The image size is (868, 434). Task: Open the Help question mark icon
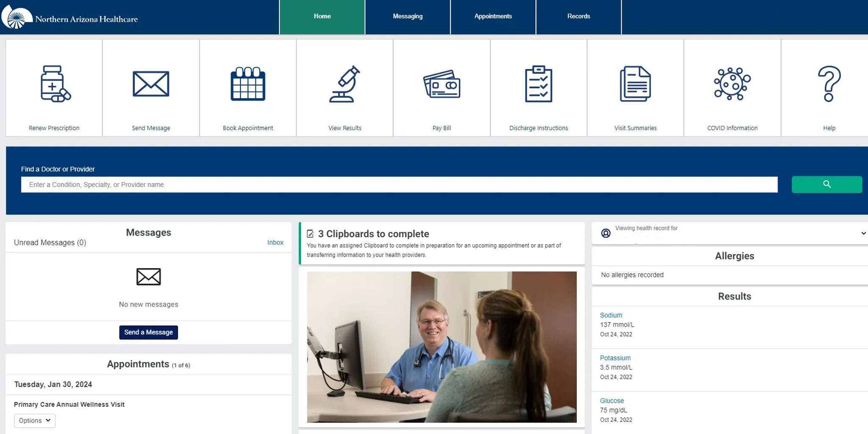829,84
